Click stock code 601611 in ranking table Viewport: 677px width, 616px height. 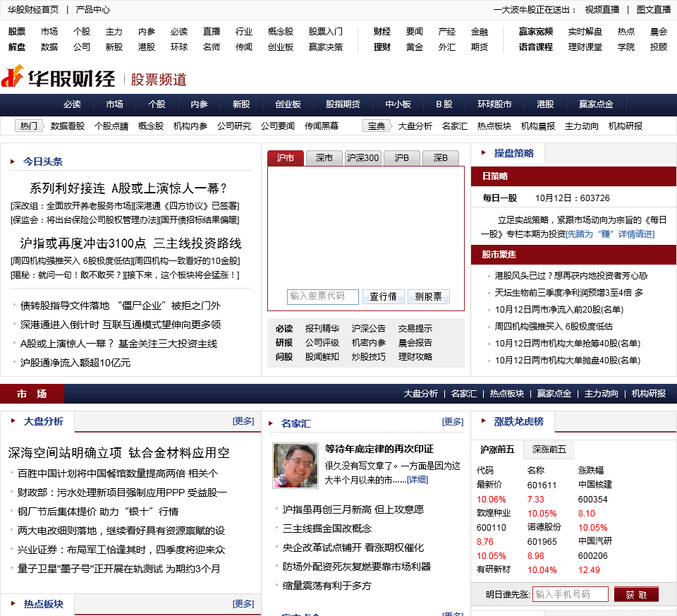pos(542,485)
